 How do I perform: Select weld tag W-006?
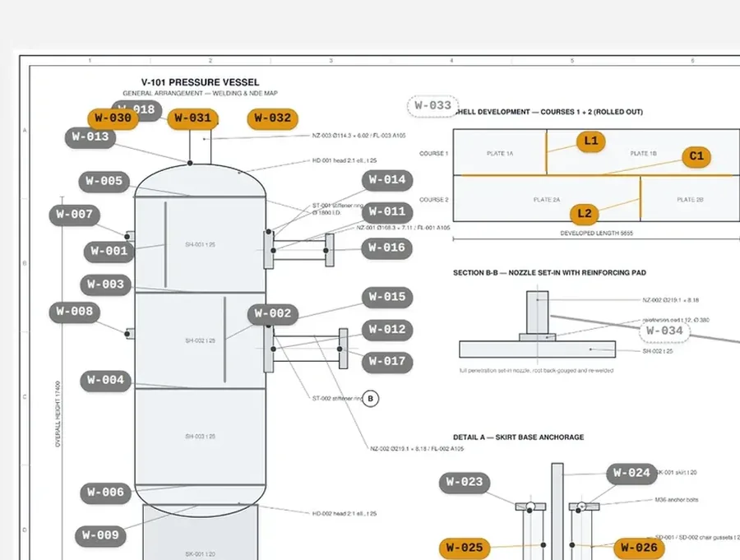click(105, 493)
